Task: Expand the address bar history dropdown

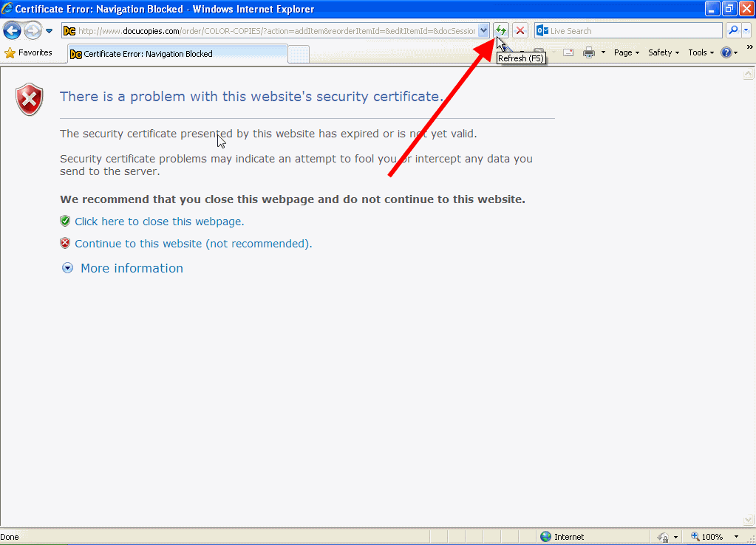Action: [x=483, y=31]
